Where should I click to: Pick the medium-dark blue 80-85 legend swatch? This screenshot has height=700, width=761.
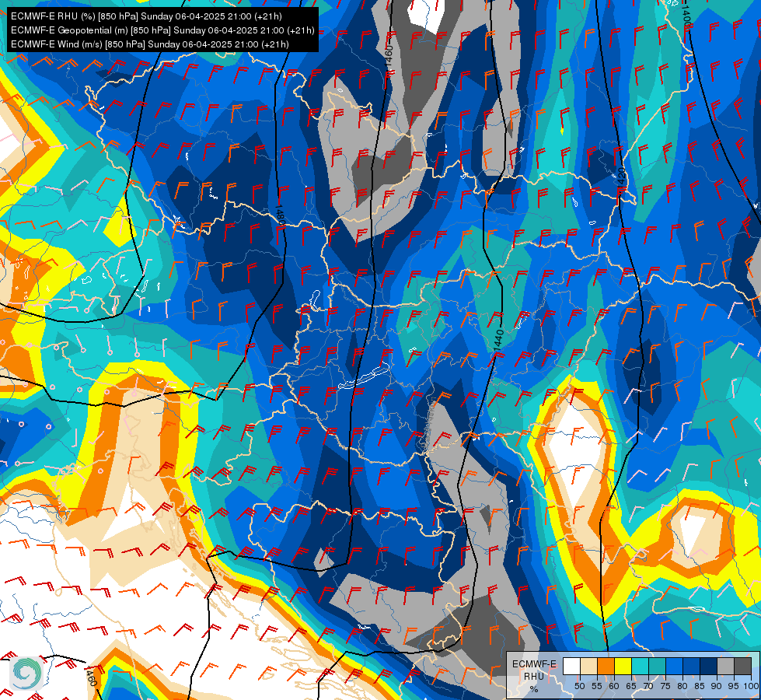pos(691,666)
